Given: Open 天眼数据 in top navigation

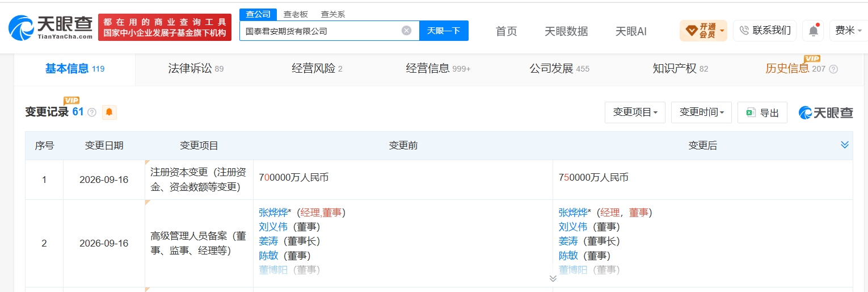Looking at the screenshot, I should [566, 31].
